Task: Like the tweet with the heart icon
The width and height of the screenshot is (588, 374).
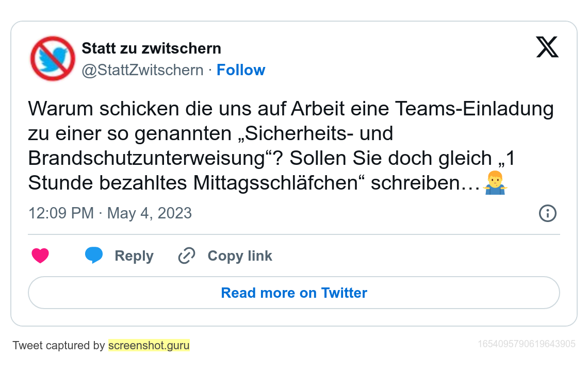Action: click(40, 256)
